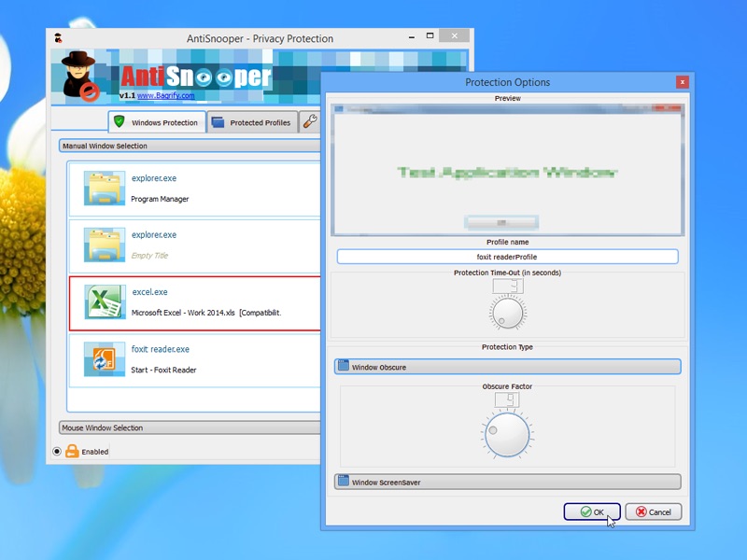This screenshot has width=747, height=560.
Task: Select the explorer.exe entry above Empty Title
Action: tap(154, 235)
